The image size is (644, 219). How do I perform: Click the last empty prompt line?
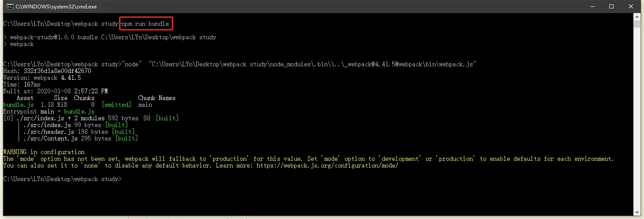[x=62, y=179]
